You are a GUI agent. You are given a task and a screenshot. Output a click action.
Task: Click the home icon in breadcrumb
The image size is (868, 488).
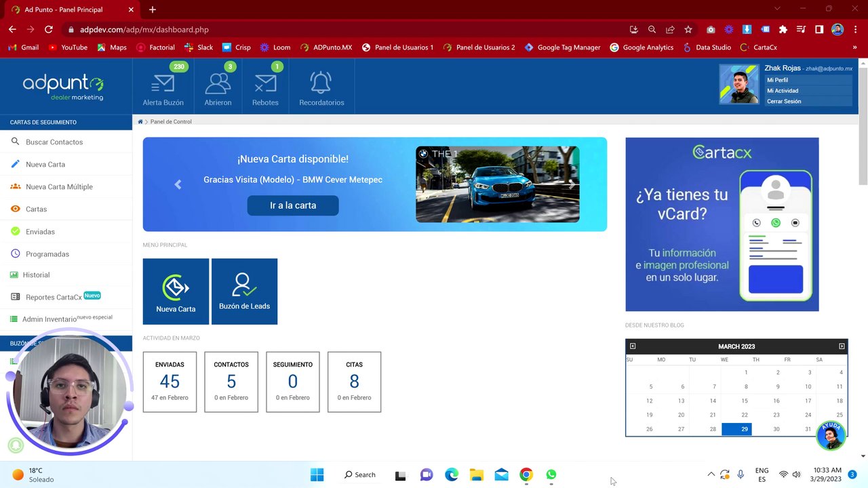pyautogui.click(x=140, y=122)
